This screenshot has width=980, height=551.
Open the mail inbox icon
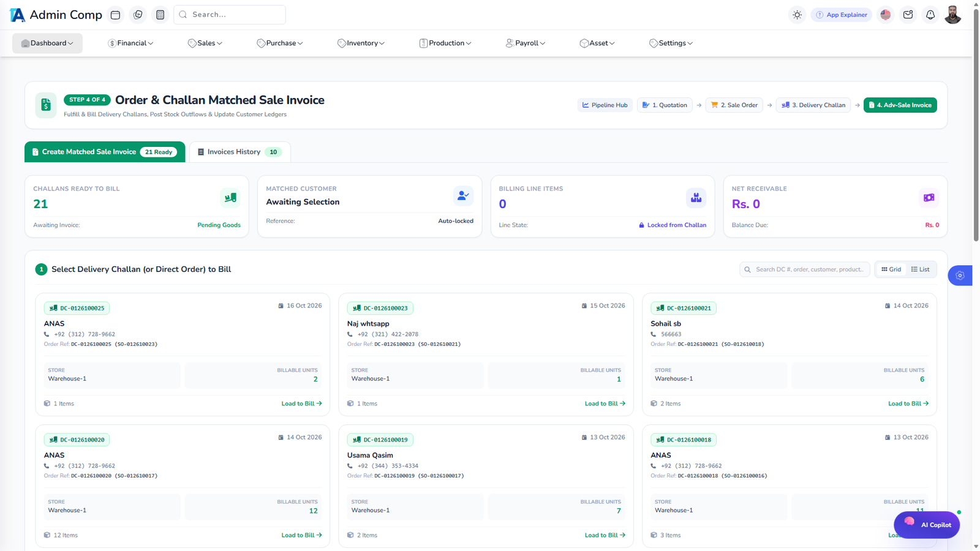point(908,15)
